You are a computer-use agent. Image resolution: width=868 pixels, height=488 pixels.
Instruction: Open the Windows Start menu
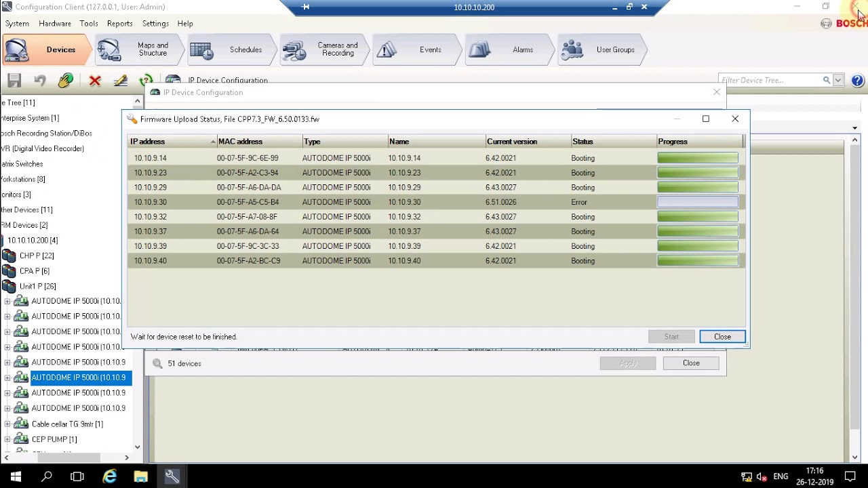point(16,476)
